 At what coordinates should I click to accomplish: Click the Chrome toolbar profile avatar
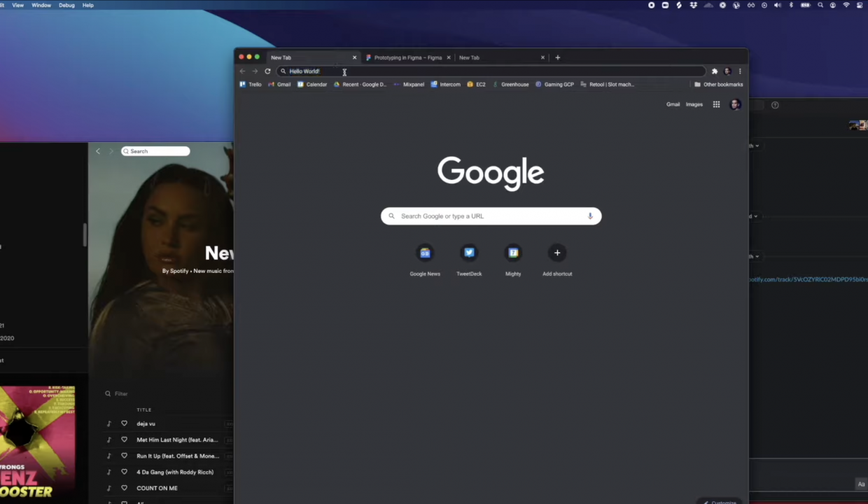[x=727, y=71]
